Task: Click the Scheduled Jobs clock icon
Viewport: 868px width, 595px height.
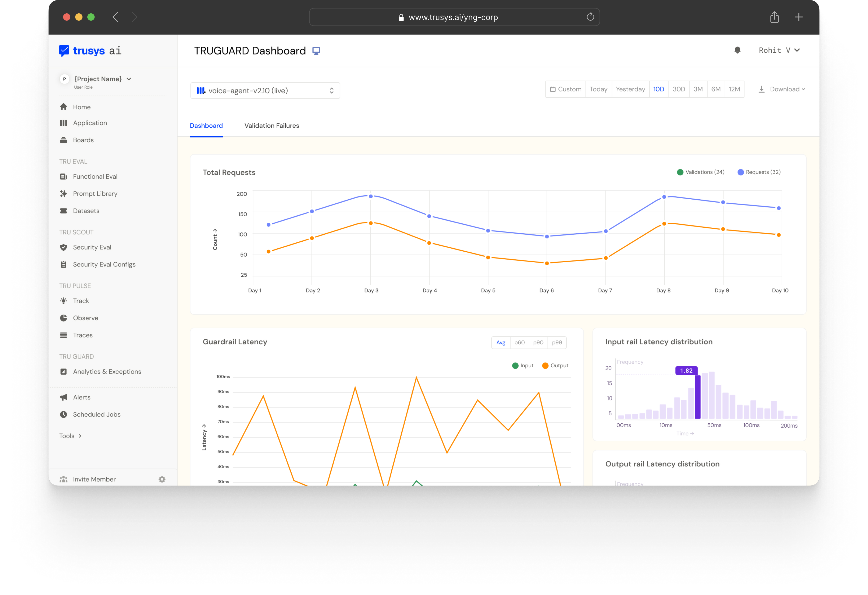Action: [64, 414]
